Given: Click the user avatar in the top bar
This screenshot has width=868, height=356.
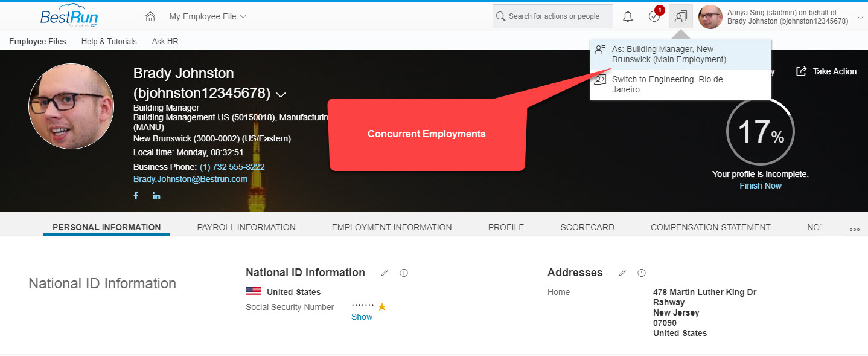Looking at the screenshot, I should [x=710, y=17].
